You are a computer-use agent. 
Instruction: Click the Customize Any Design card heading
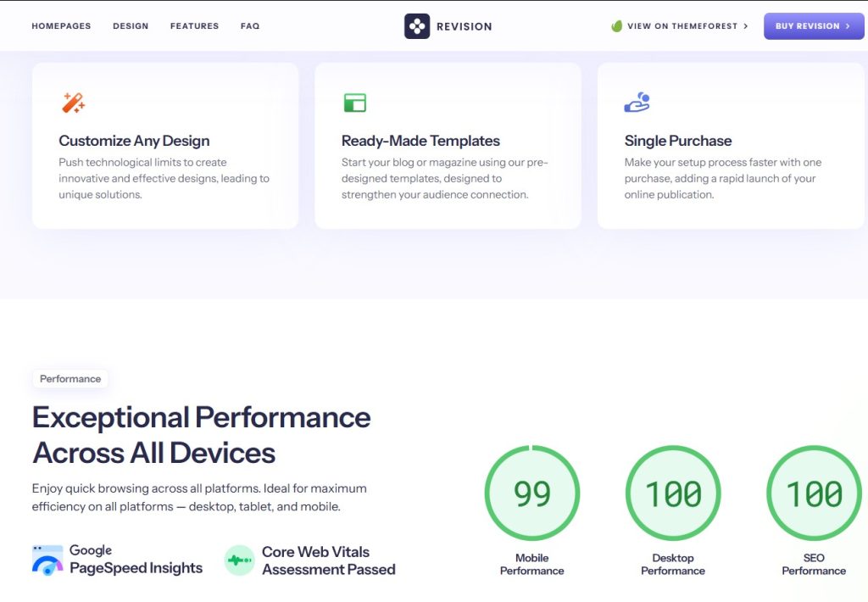[x=134, y=141]
